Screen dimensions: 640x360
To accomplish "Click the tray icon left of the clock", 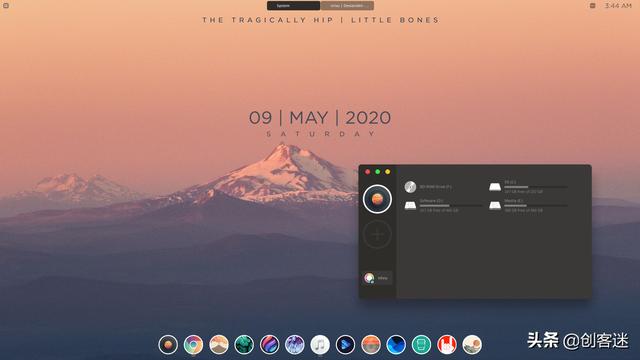I will click(x=592, y=6).
